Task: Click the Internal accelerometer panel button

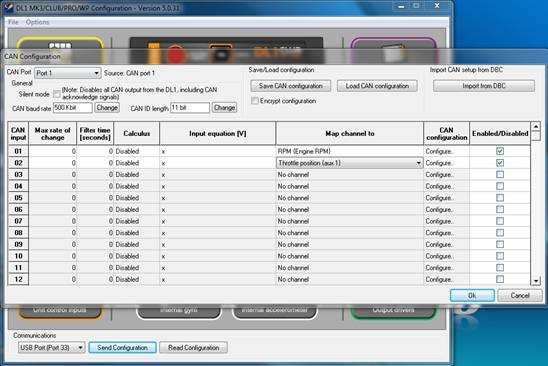Action: [x=275, y=311]
